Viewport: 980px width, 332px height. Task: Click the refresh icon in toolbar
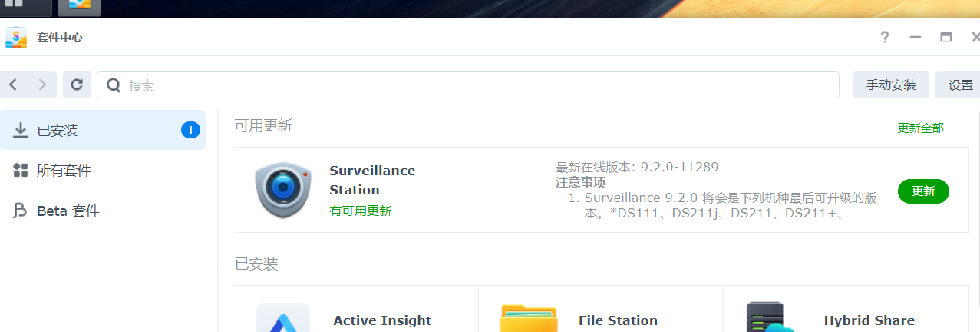click(x=77, y=85)
